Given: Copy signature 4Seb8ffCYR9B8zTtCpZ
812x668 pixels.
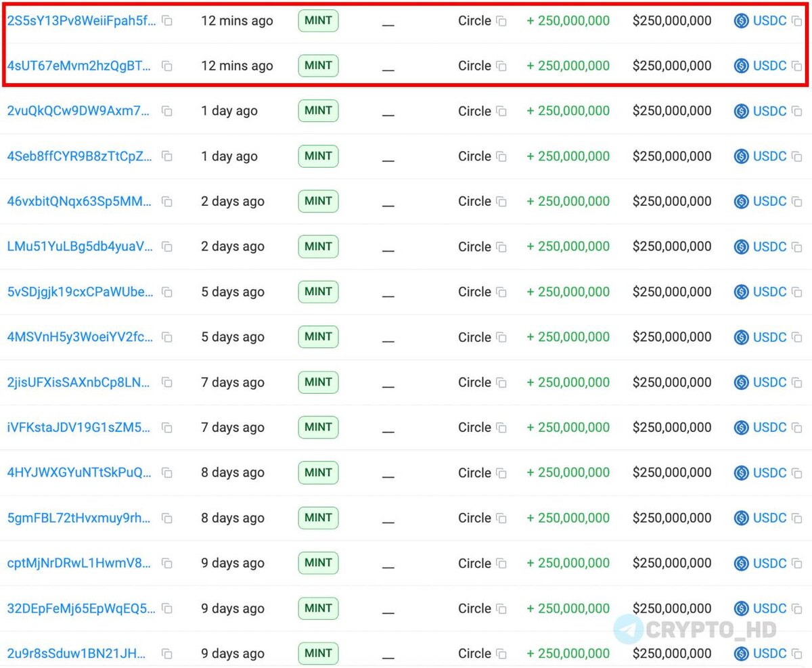Looking at the screenshot, I should tap(166, 156).
